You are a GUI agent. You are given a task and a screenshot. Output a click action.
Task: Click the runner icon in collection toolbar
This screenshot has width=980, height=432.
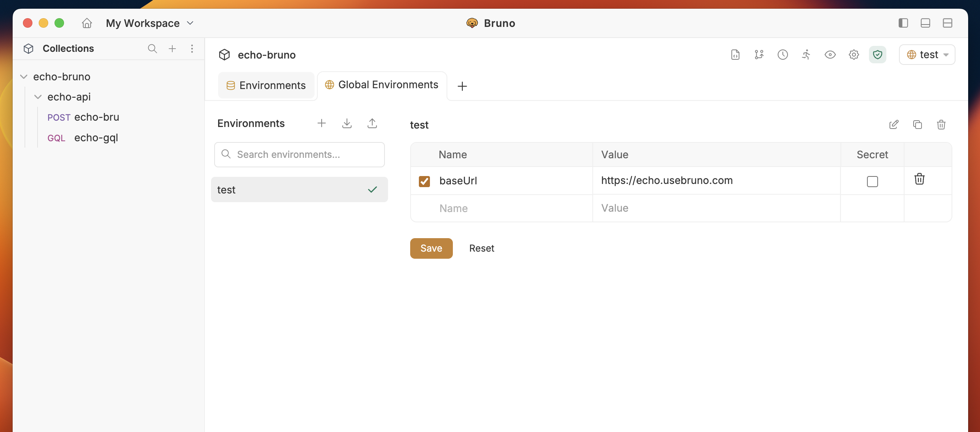[x=806, y=55]
